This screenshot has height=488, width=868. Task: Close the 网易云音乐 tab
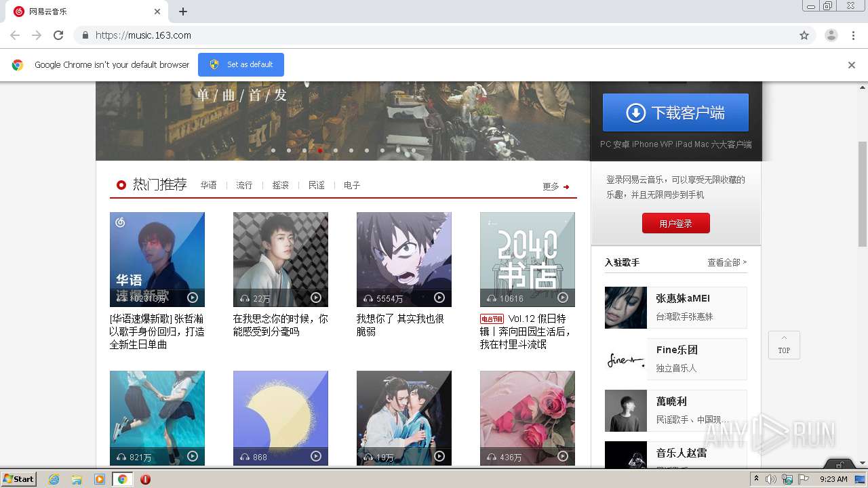157,12
